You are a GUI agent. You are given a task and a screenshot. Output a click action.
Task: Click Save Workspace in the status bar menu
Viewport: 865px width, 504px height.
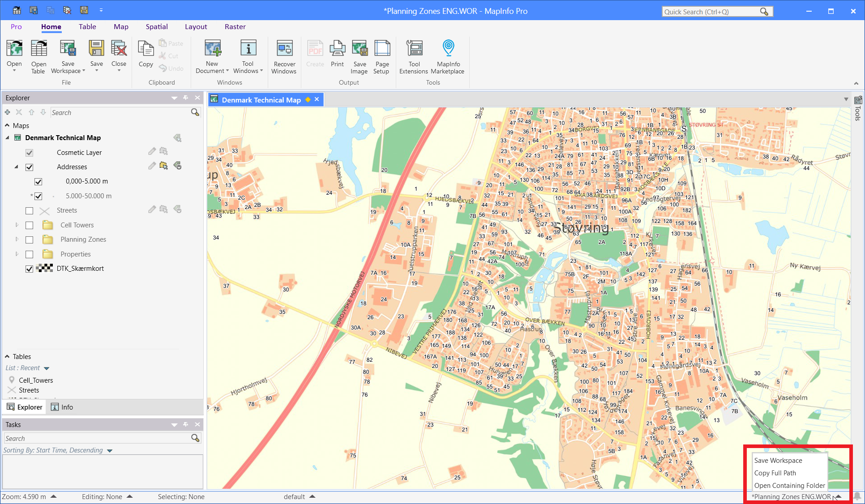tap(778, 460)
